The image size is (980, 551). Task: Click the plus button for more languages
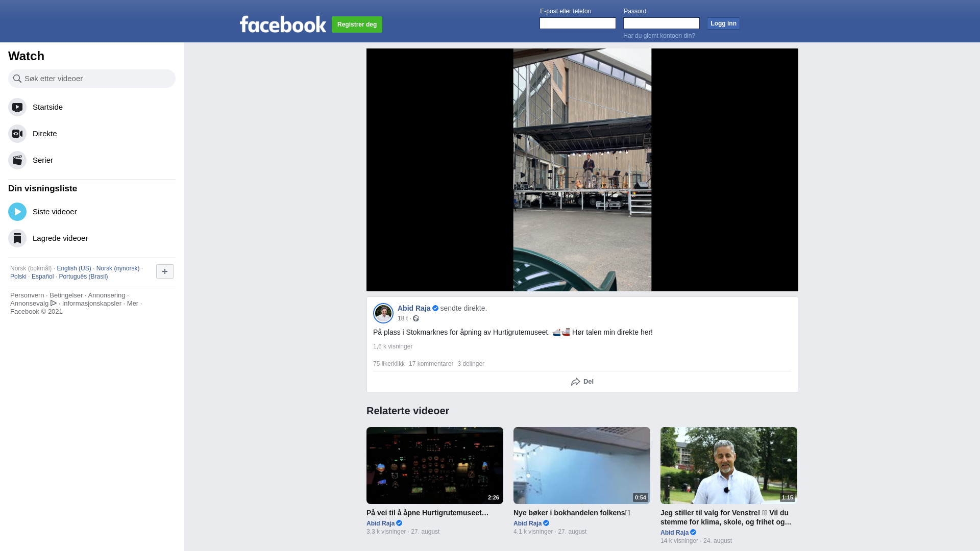[165, 271]
